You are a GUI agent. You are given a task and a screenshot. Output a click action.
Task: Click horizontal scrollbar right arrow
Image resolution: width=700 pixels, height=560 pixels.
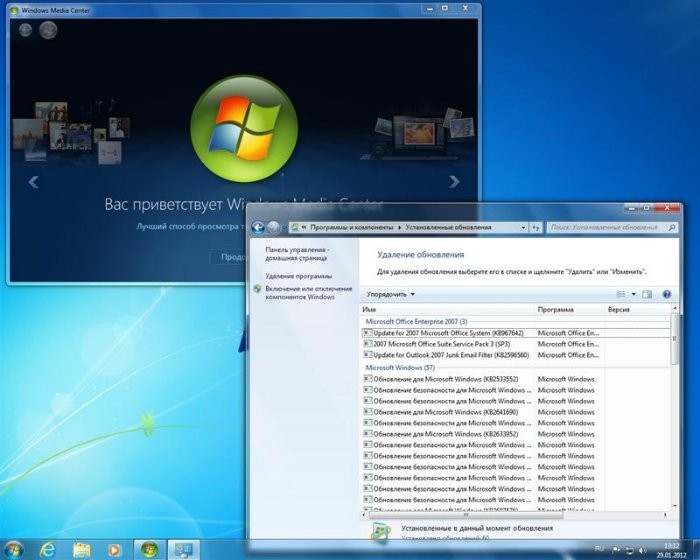click(x=665, y=515)
